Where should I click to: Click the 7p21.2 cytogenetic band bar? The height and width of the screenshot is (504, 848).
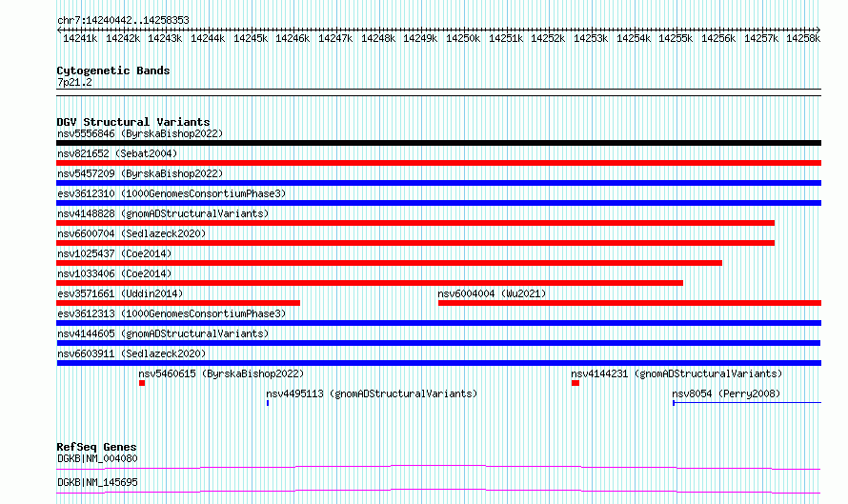(x=438, y=92)
